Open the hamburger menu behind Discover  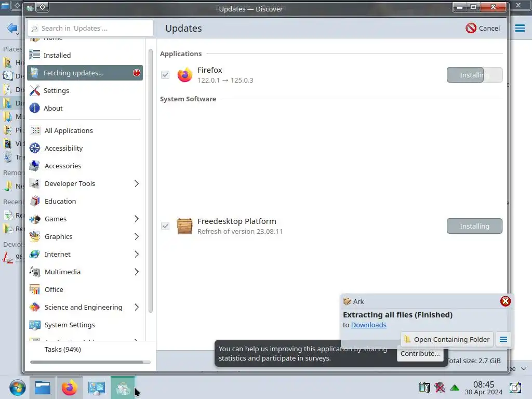[520, 28]
